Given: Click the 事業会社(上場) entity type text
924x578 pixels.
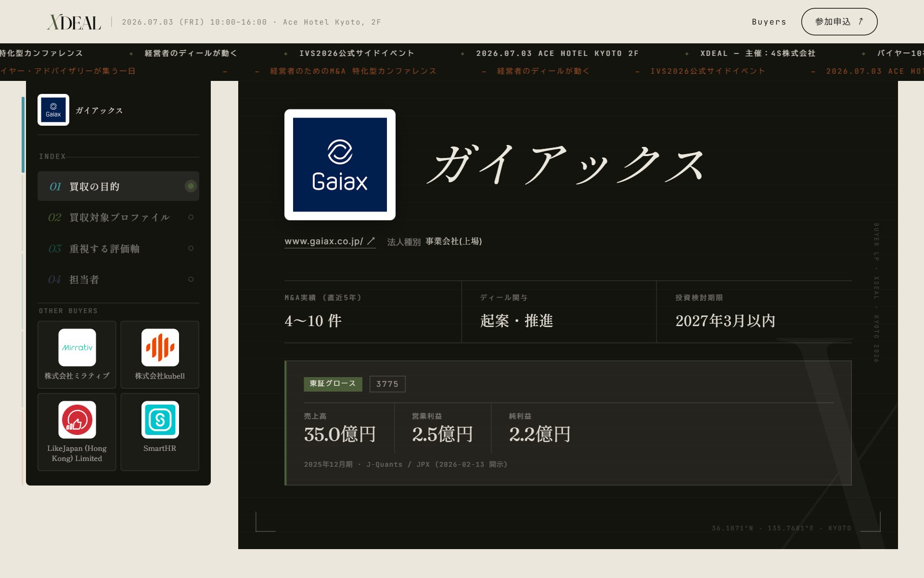Looking at the screenshot, I should [454, 241].
